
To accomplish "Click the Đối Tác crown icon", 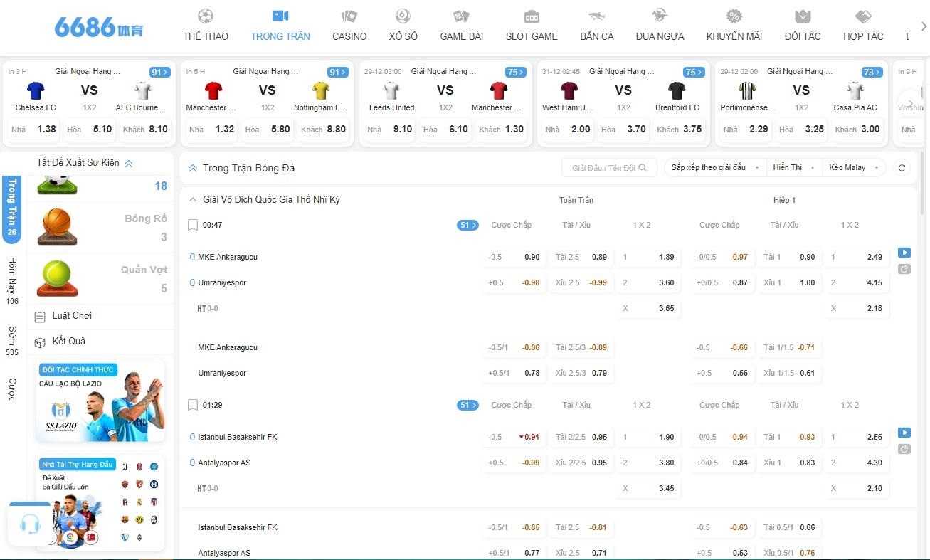I will tap(803, 16).
